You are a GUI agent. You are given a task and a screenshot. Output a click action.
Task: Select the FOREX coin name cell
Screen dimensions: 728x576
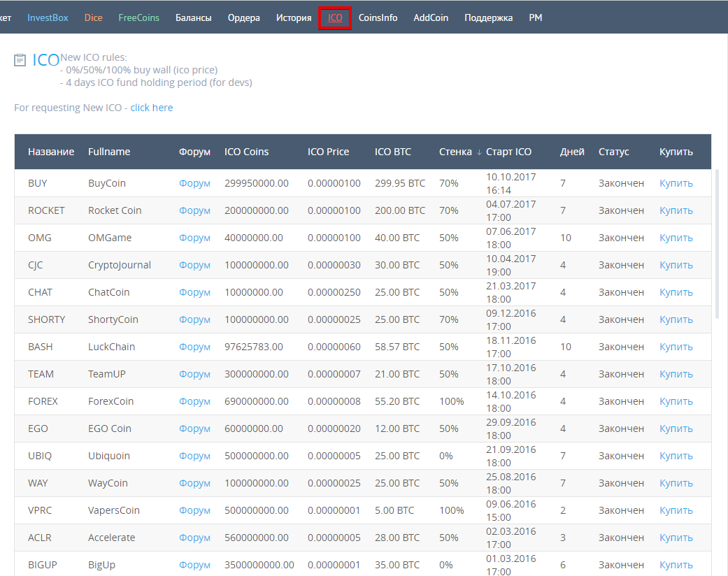[43, 401]
